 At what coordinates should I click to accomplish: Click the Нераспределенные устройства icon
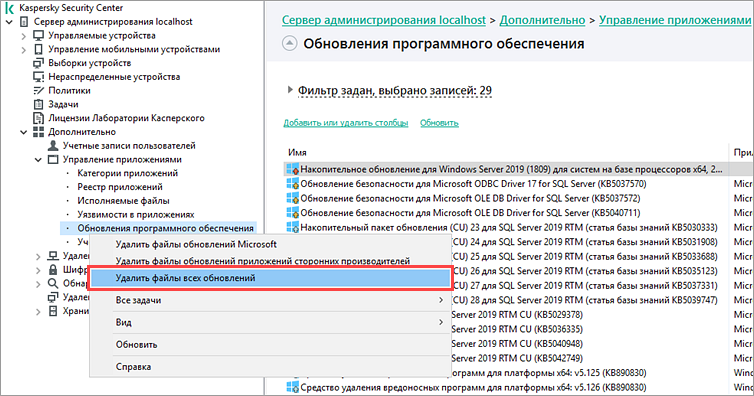(38, 77)
